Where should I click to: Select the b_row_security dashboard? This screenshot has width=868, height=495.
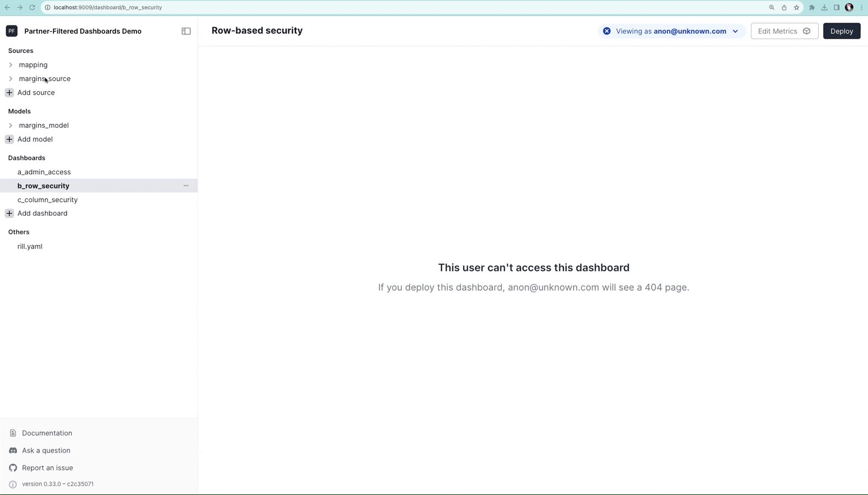coord(44,186)
